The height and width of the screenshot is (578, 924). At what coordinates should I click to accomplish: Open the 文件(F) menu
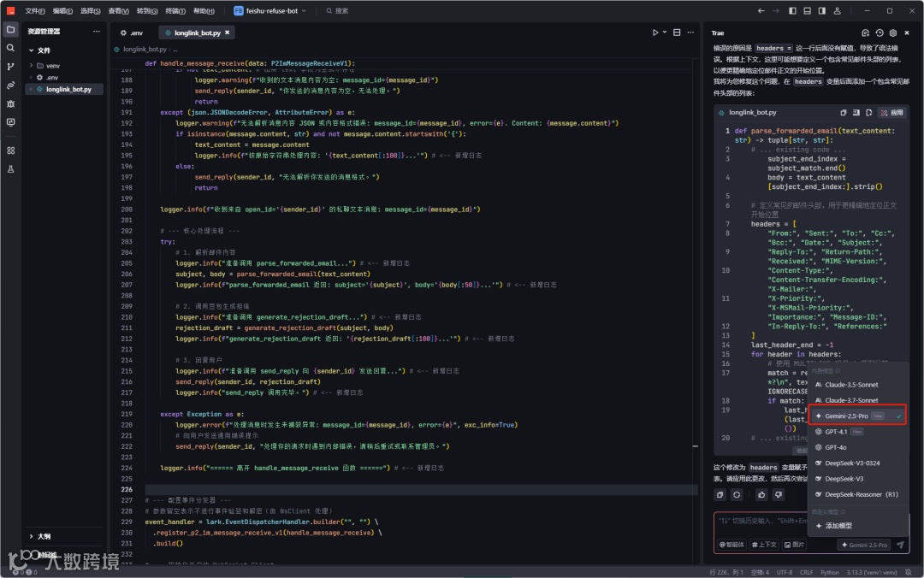click(35, 10)
